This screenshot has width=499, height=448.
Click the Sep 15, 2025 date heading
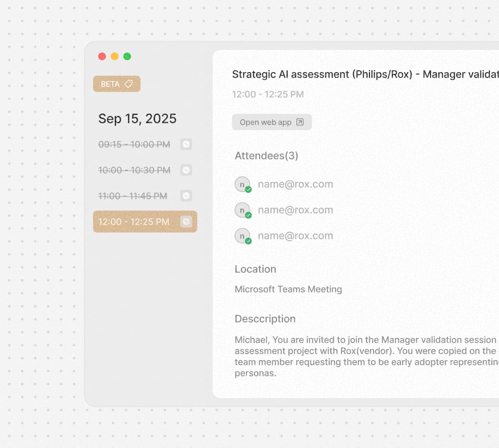137,119
